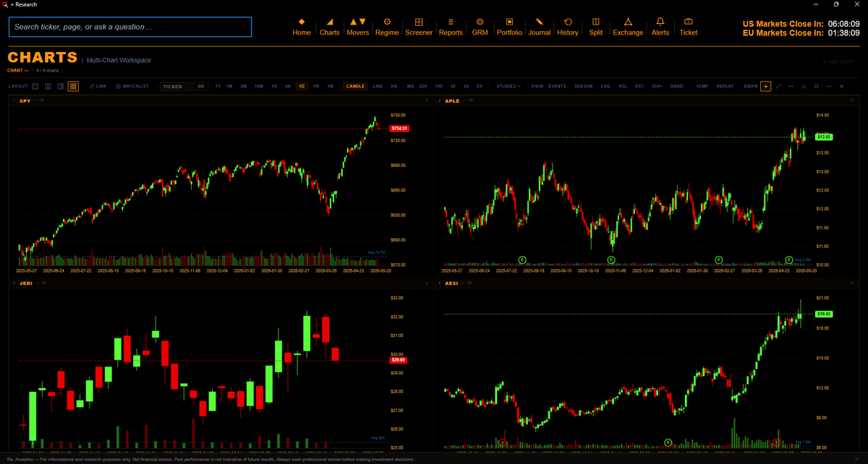Toggle the LOG scale option
The height and width of the screenshot is (464, 868).
coord(605,86)
